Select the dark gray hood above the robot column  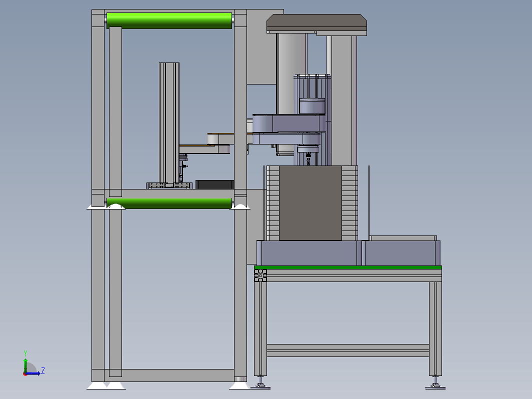316,22
